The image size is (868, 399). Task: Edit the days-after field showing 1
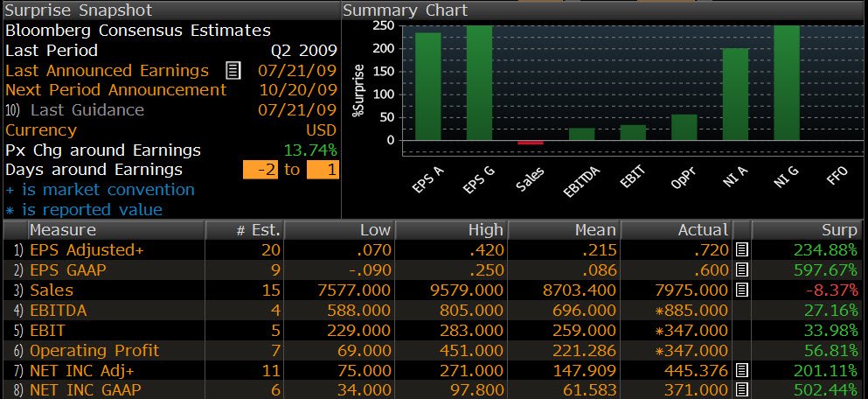pos(323,170)
